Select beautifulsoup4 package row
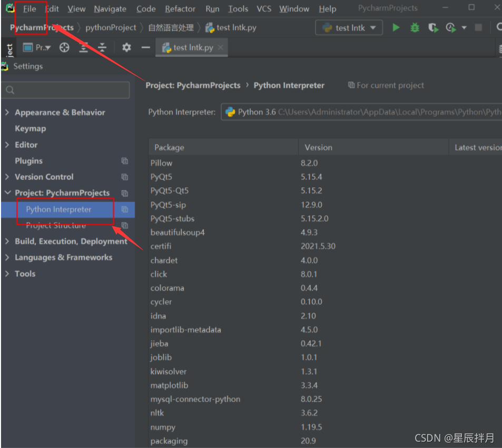 point(325,232)
